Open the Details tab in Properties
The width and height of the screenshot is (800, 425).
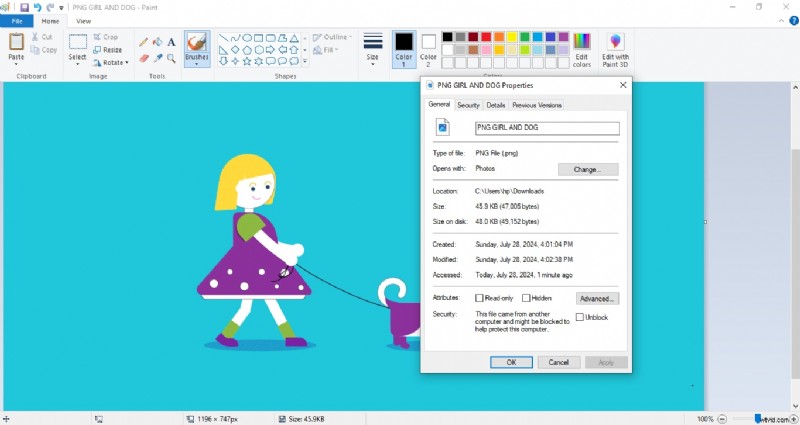pyautogui.click(x=495, y=105)
